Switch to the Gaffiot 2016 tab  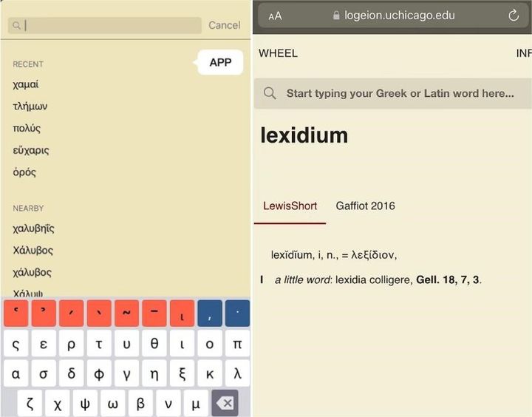(x=366, y=206)
